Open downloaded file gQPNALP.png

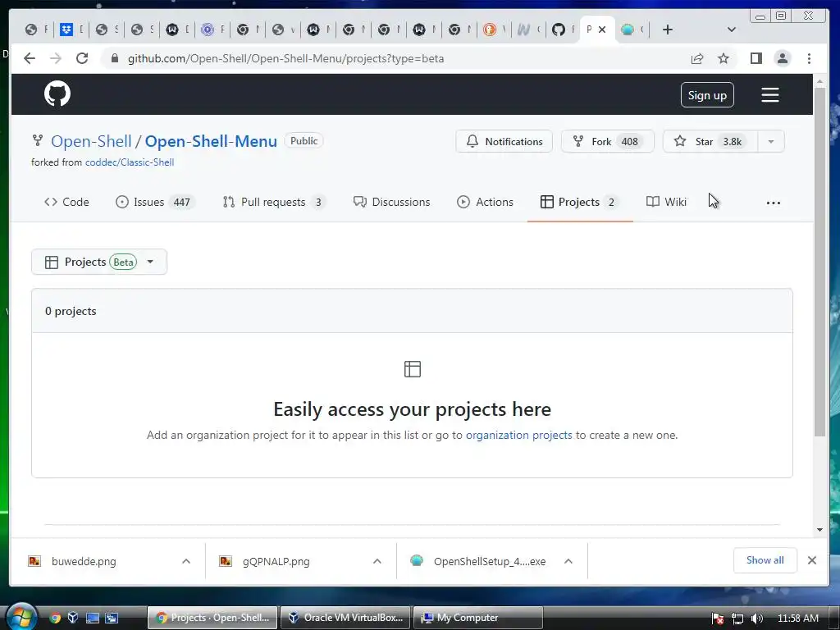click(276, 561)
